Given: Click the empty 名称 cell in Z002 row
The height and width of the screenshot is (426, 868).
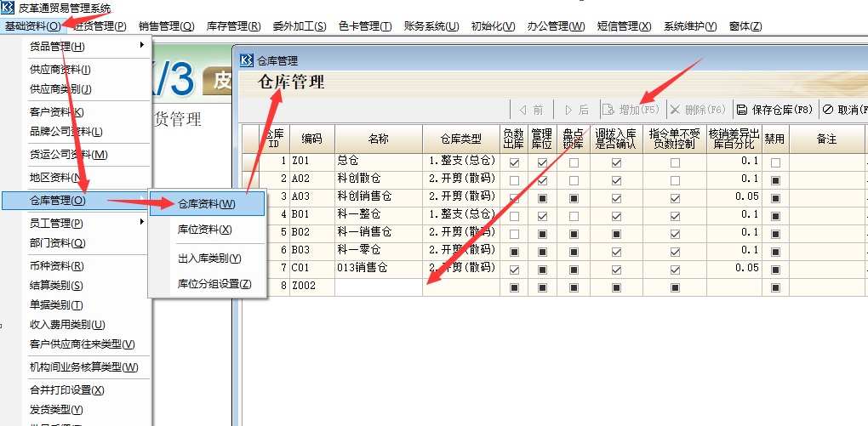Looking at the screenshot, I should (379, 287).
